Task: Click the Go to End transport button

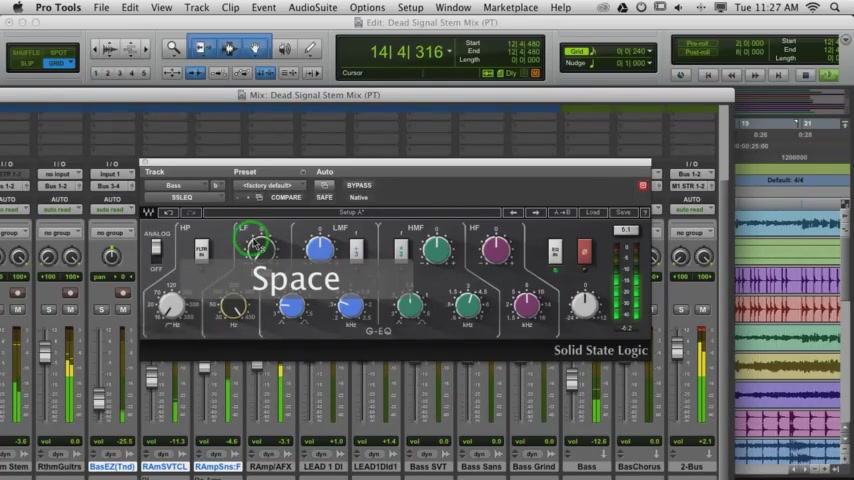Action: click(x=778, y=75)
